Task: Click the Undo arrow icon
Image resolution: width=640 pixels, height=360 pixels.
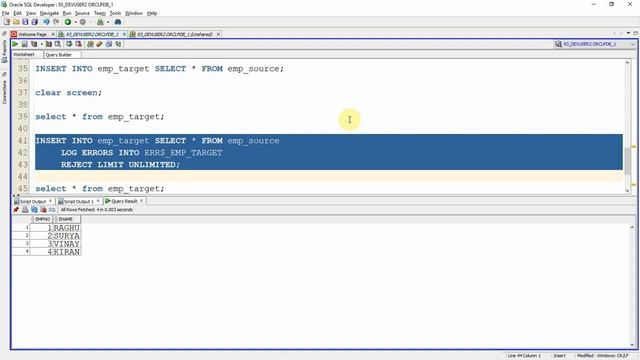Action: pos(46,22)
